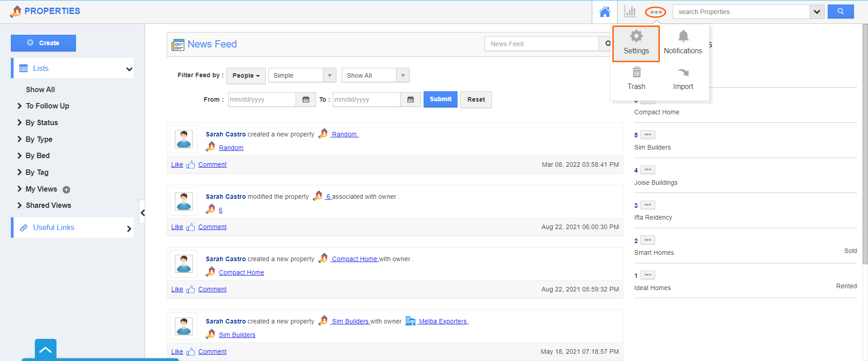Open options for property 3 Ifta Reidency

[x=648, y=205]
